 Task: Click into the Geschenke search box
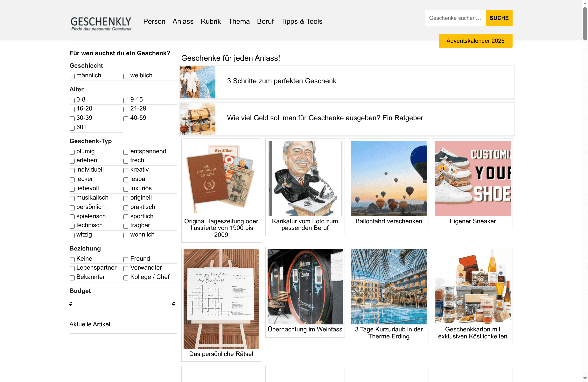[x=455, y=18]
